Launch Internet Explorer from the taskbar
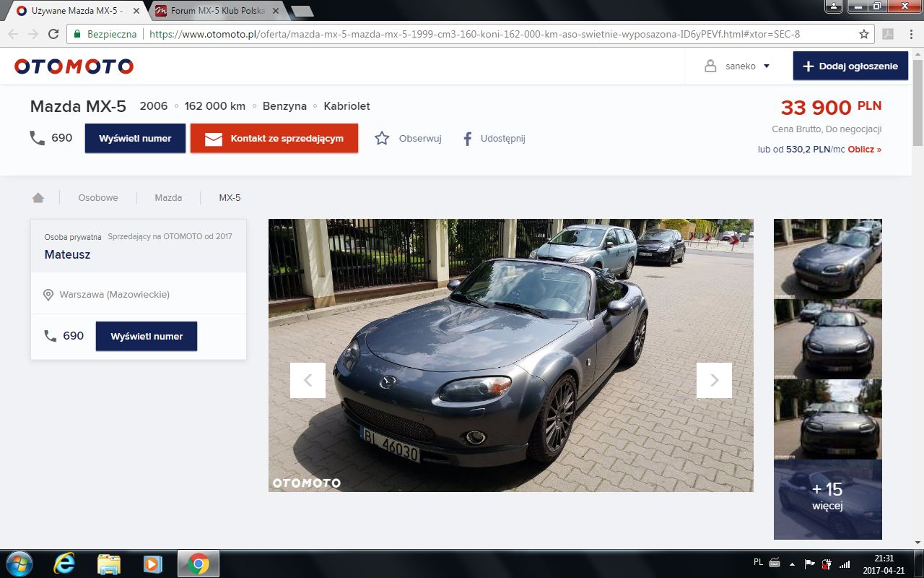 [x=64, y=564]
